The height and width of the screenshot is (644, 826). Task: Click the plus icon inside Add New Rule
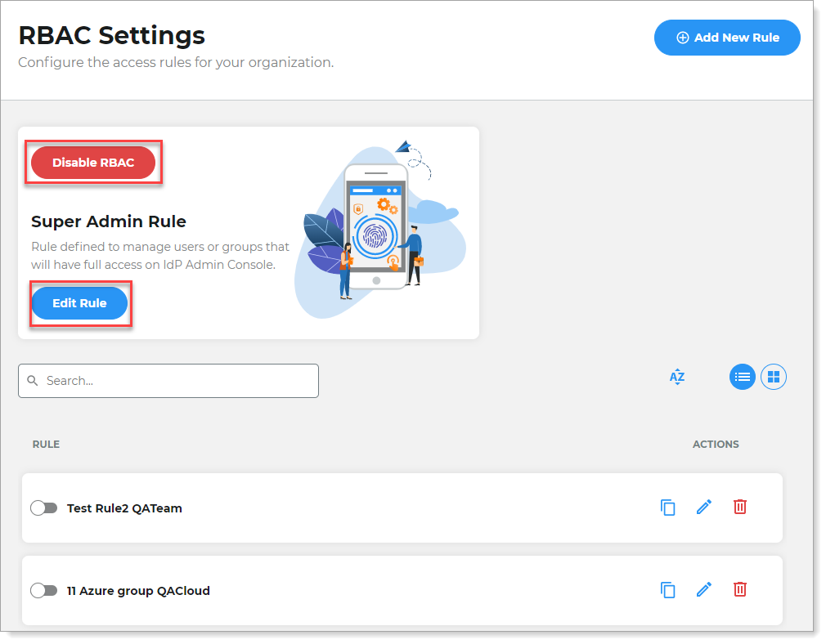click(681, 37)
